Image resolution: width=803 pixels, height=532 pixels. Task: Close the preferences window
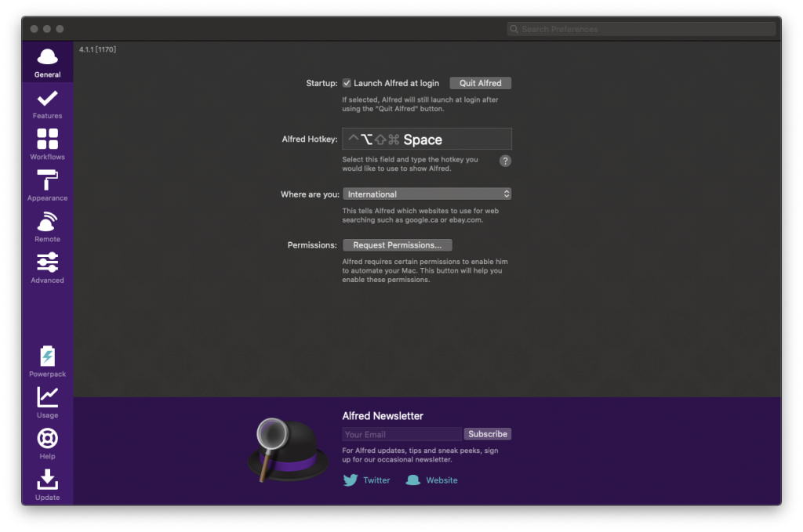coord(34,29)
